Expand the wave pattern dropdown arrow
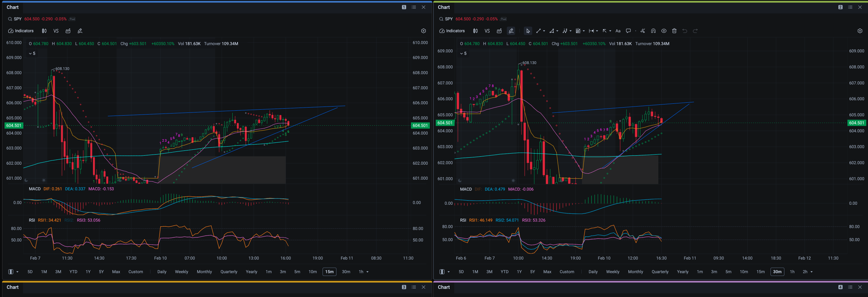Viewport: 868px width, 297px height. pos(571,31)
